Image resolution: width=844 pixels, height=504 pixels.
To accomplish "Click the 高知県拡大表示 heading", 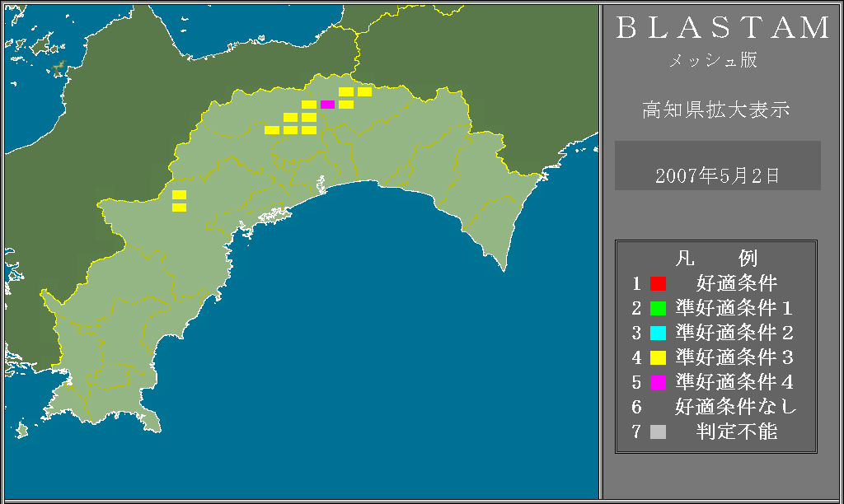I will coord(716,110).
